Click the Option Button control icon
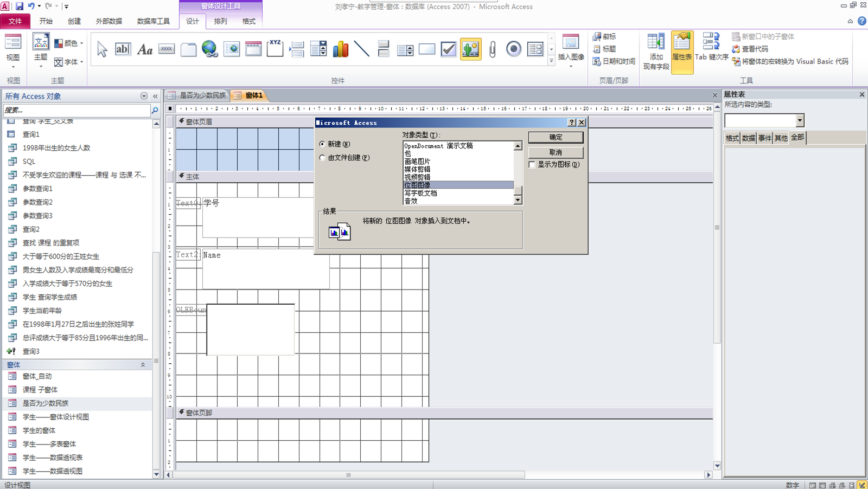This screenshot has height=489, width=868. 513,49
